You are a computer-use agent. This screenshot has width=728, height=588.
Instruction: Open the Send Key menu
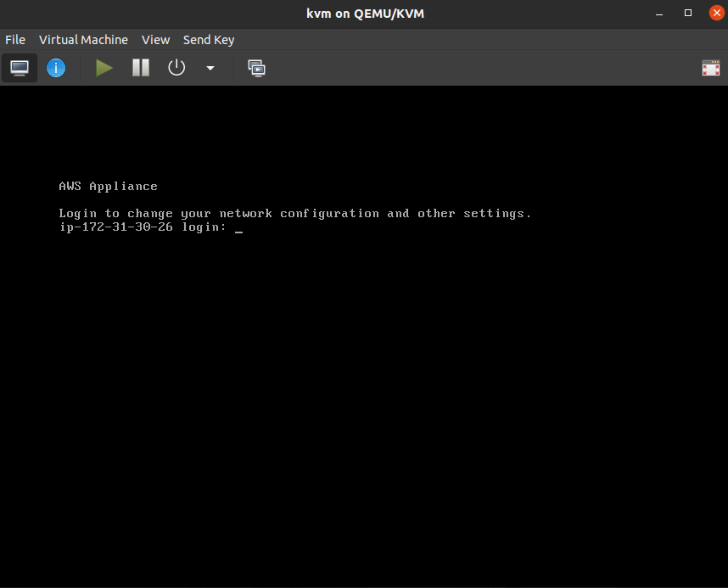point(209,40)
